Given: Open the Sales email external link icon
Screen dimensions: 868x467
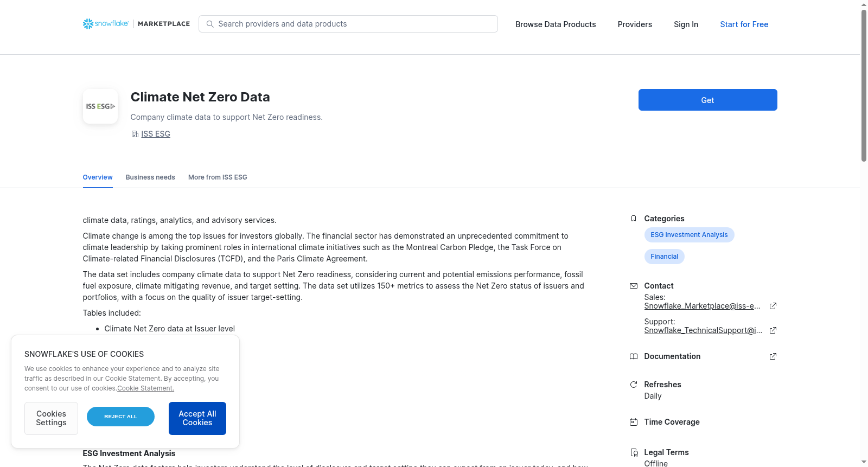Looking at the screenshot, I should [x=773, y=306].
